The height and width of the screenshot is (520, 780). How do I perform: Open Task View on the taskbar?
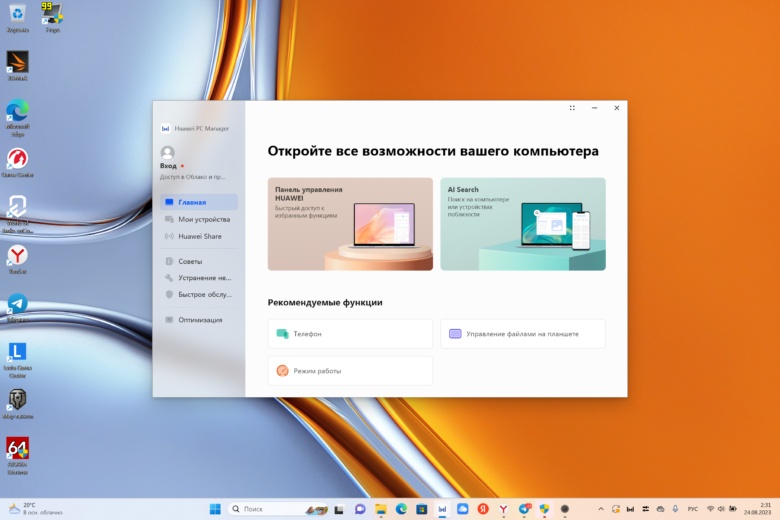(x=339, y=509)
